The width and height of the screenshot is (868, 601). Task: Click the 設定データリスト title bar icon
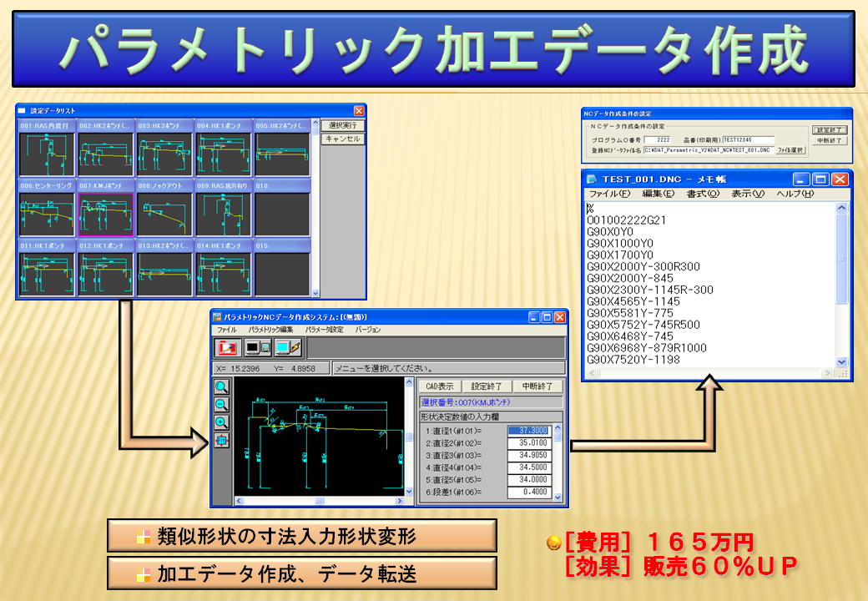pos(22,111)
